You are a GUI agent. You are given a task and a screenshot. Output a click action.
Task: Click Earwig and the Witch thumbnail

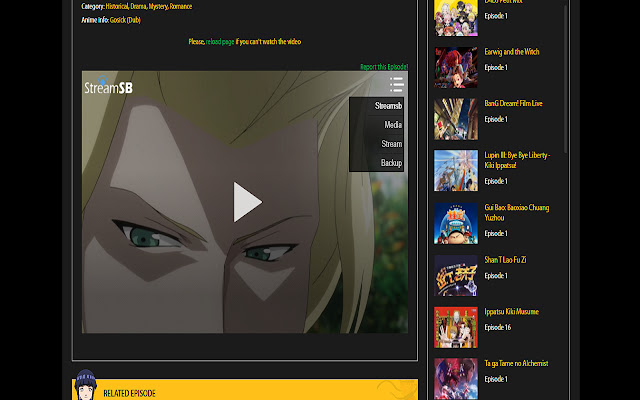456,67
